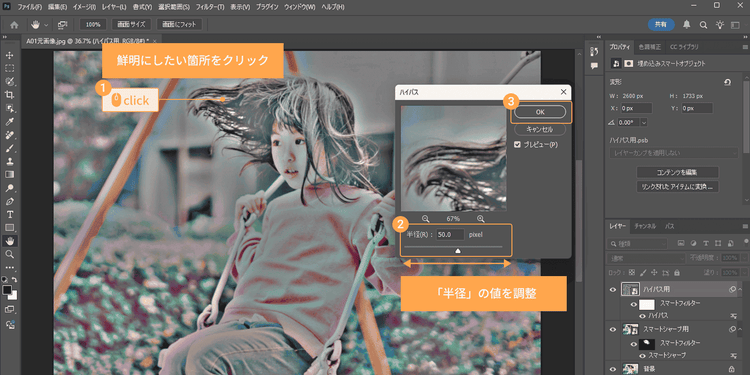Open the レイヤー(L) menu
This screenshot has height=375, width=750.
tap(114, 8)
